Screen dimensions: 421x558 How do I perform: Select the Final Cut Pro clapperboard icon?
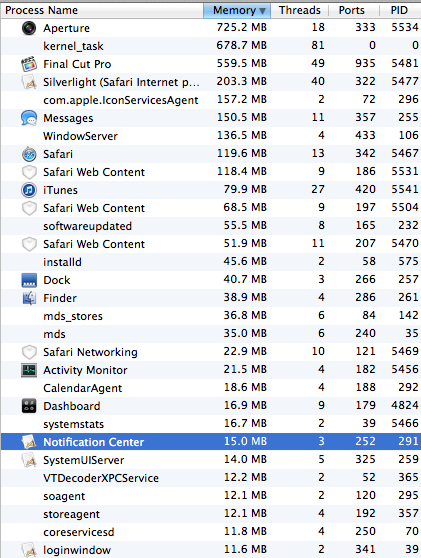pyautogui.click(x=29, y=64)
